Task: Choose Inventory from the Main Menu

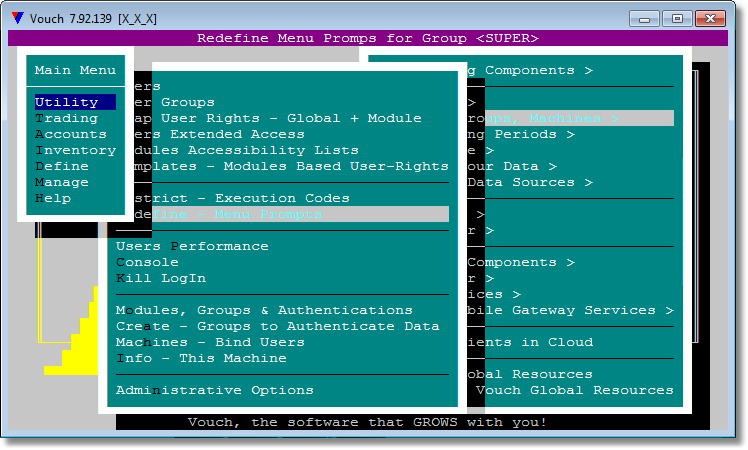Action: click(x=75, y=150)
